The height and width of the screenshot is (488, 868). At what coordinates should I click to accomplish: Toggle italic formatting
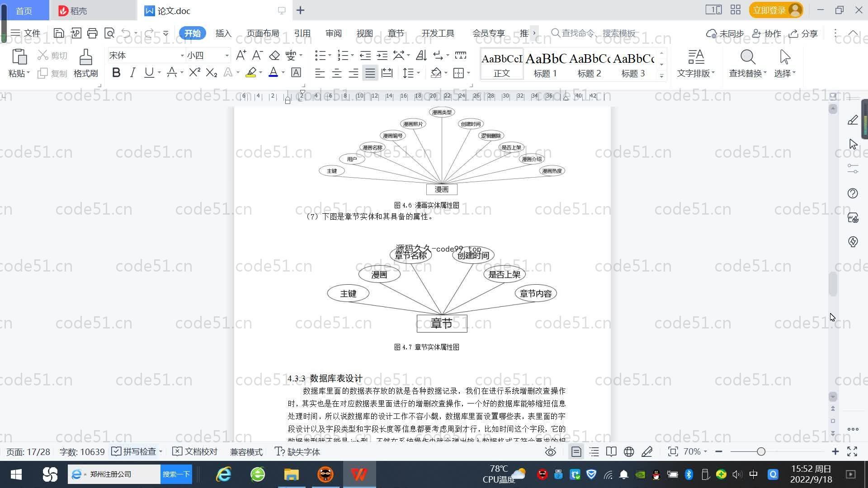pos(132,73)
